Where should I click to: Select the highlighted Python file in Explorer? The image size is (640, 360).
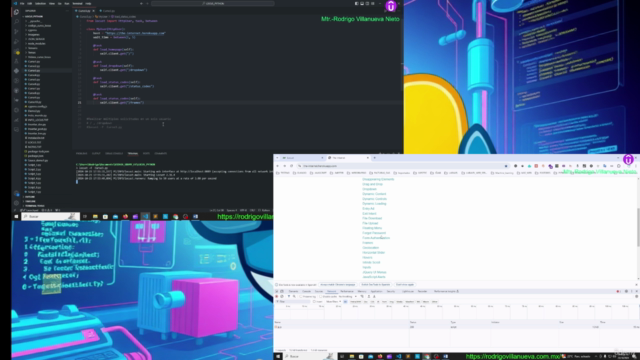coord(34,71)
